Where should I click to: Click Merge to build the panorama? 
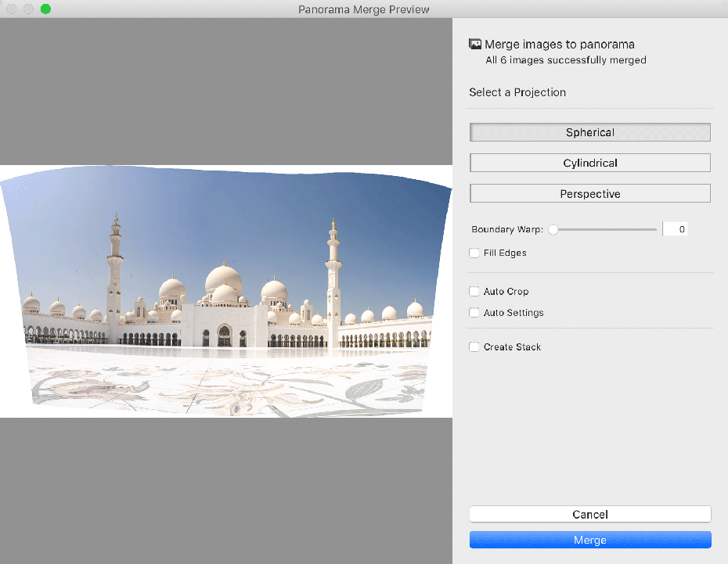[x=589, y=540]
